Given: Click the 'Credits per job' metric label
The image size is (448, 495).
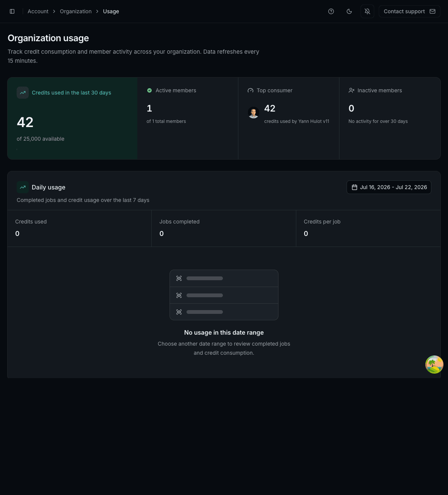Looking at the screenshot, I should coord(322,222).
